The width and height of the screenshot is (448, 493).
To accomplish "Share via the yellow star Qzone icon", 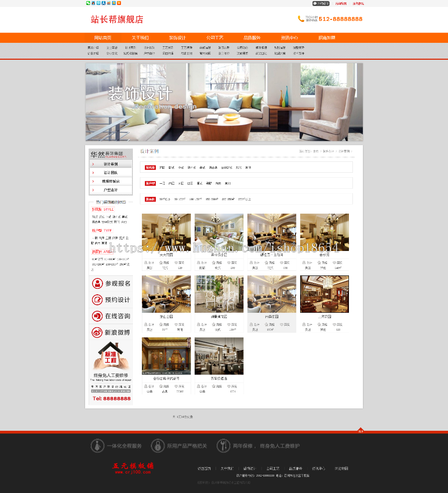I will pos(114,3).
